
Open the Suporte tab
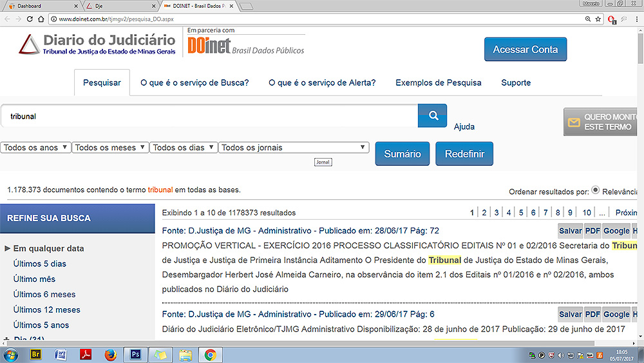516,83
